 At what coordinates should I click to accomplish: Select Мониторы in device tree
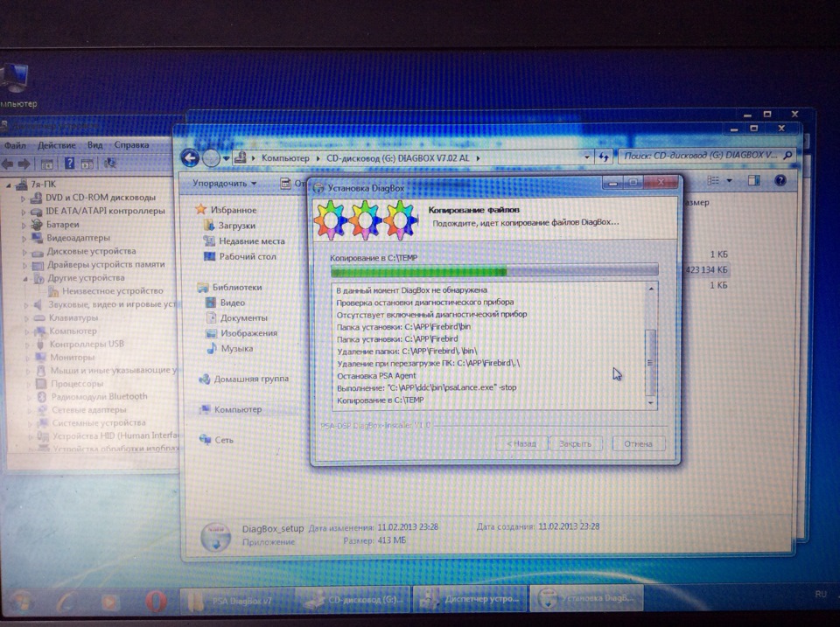click(x=73, y=357)
